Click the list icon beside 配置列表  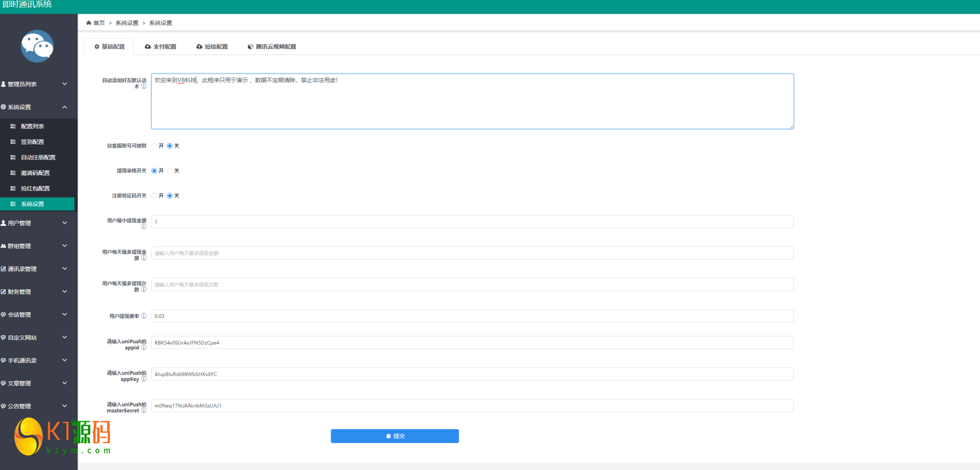click(x=13, y=126)
